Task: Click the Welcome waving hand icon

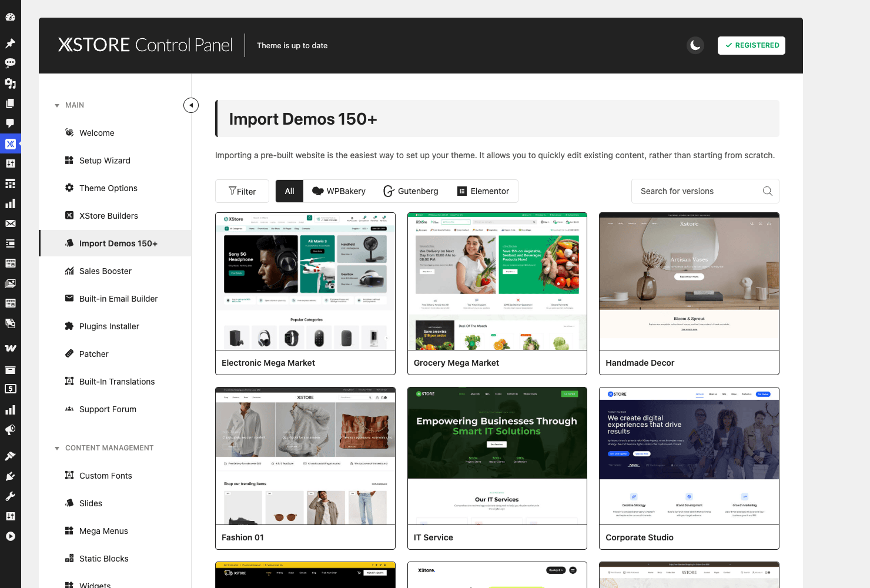Action: (x=69, y=132)
